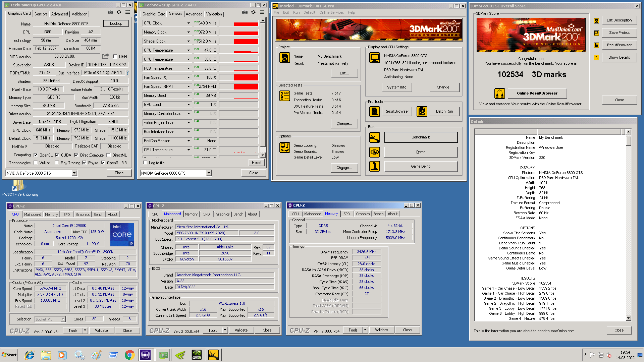Click the Edit Description icon in score window
The width and height of the screenshot is (644, 362).
596,20
